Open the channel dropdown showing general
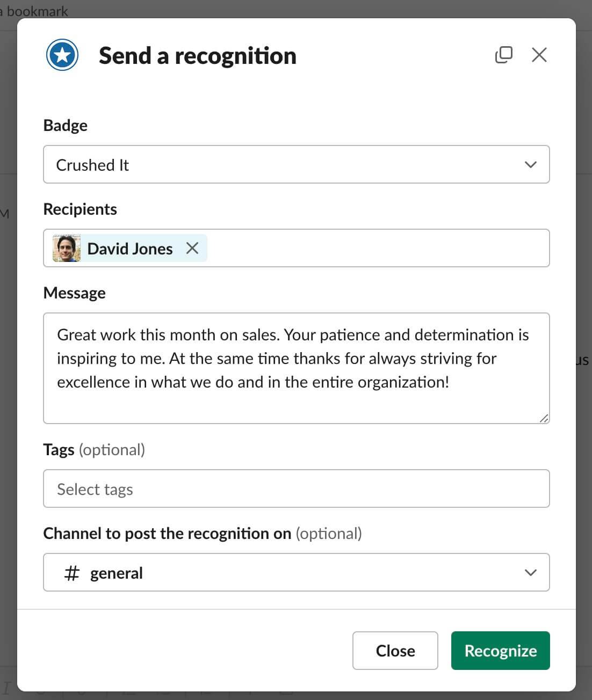The image size is (592, 700). 297,572
